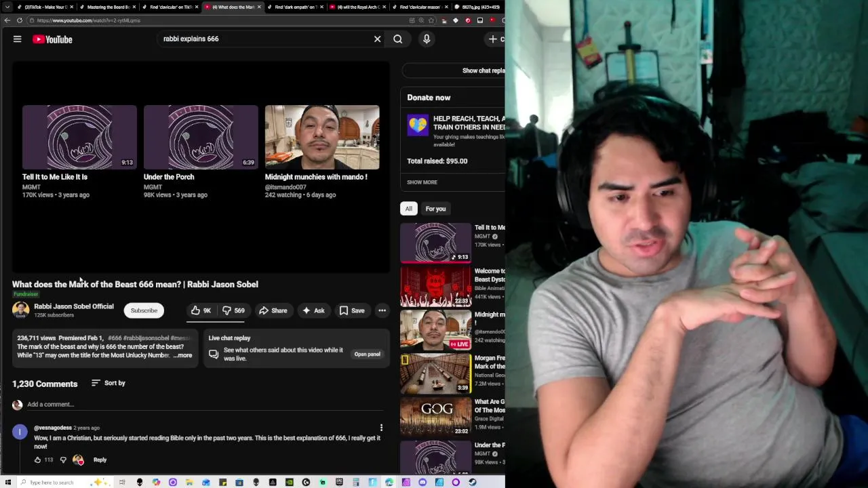Open the video title Fundraiser label

tap(26, 294)
